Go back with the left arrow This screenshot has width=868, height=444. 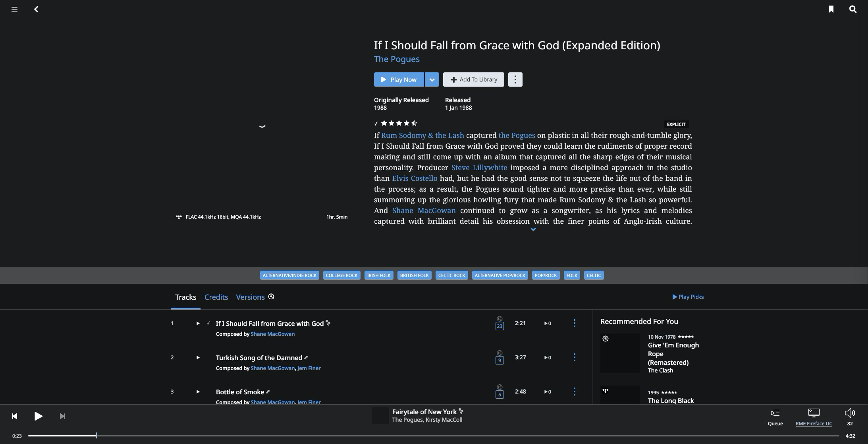click(x=36, y=9)
